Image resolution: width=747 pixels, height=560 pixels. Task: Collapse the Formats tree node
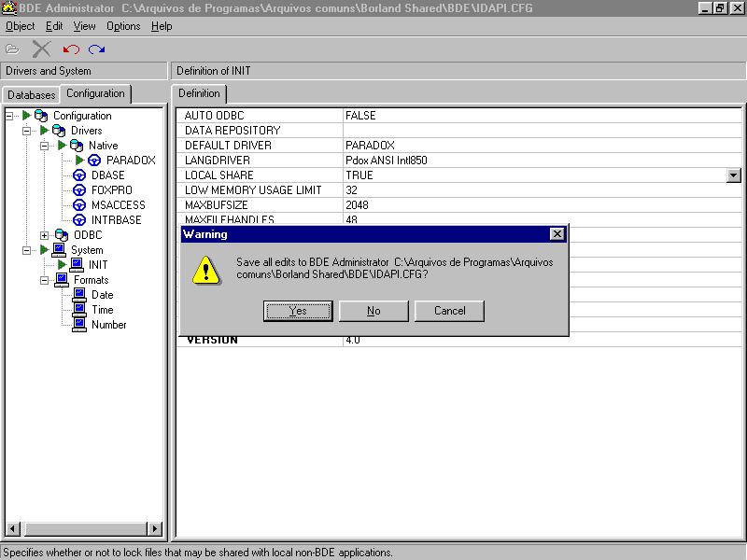tap(44, 280)
